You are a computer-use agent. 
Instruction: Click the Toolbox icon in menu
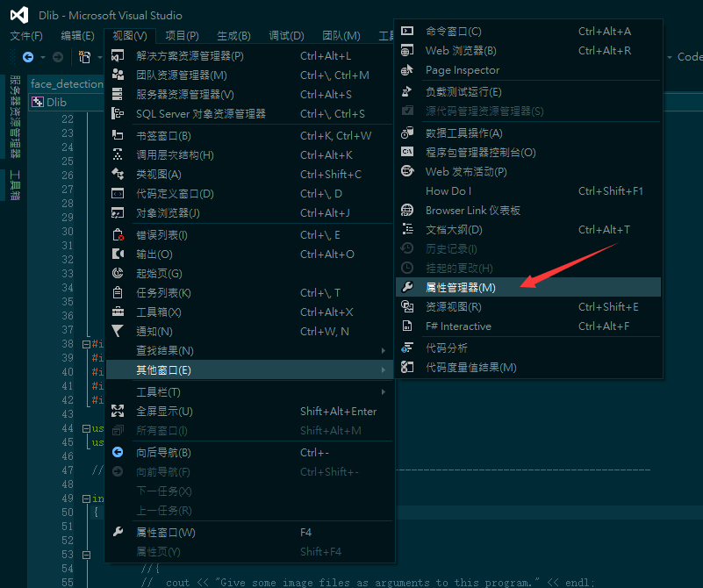pos(118,312)
